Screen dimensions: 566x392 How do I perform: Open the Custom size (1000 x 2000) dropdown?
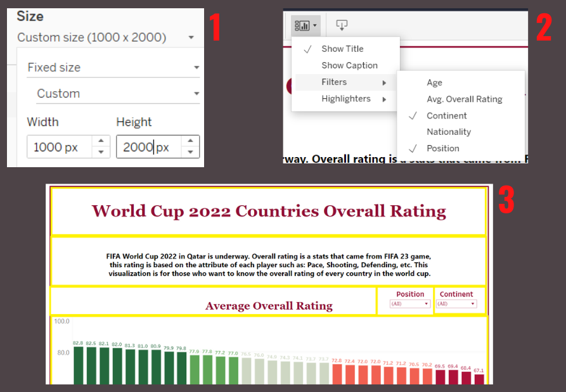(x=105, y=37)
